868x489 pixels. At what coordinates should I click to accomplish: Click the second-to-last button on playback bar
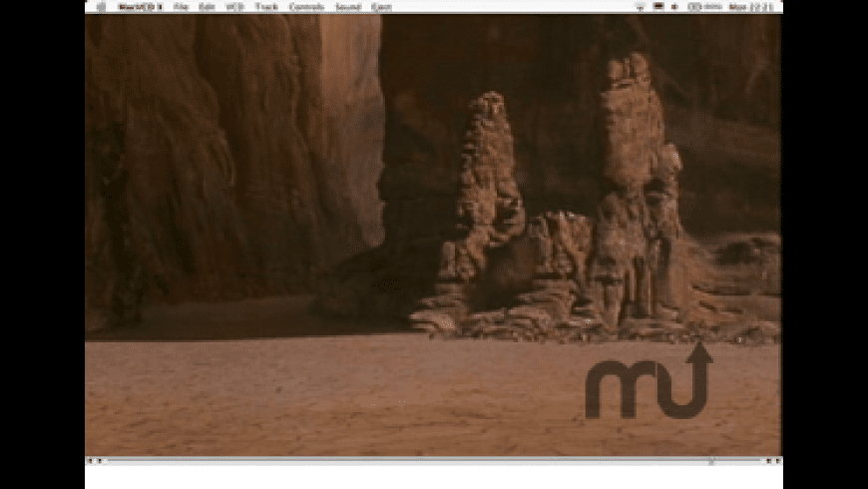coord(768,461)
